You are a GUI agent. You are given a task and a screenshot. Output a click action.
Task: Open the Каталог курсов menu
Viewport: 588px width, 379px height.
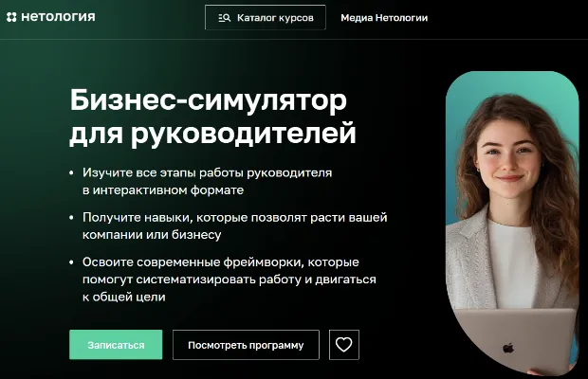coord(266,17)
